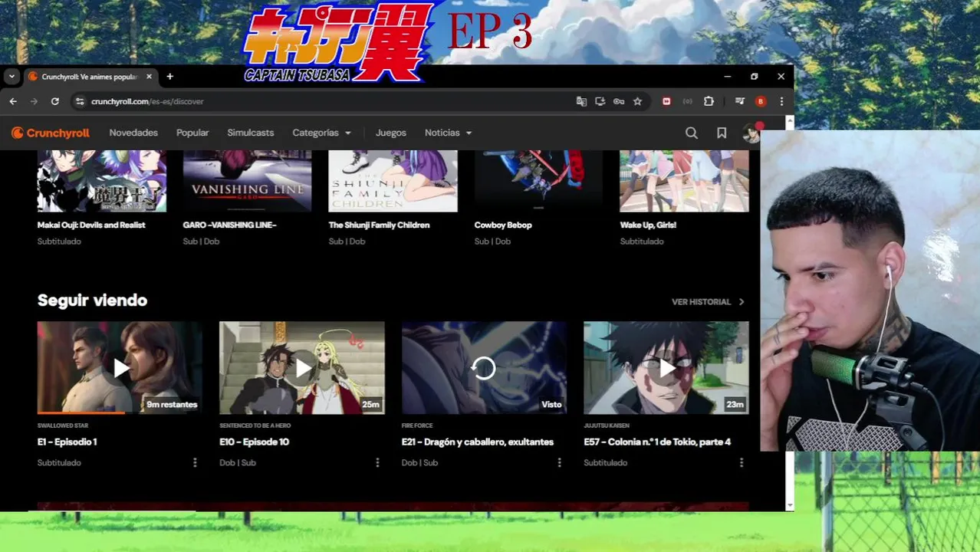Open the Novedades menu item
Image resolution: width=980 pixels, height=552 pixels.
point(133,133)
